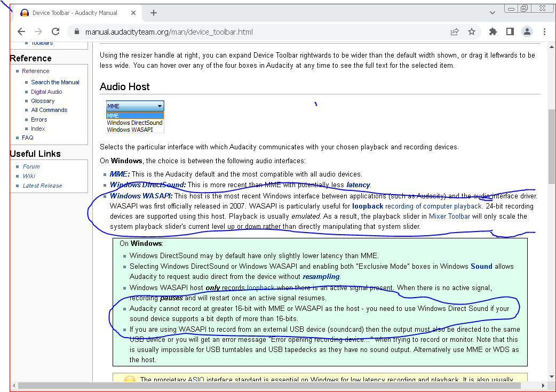Toggle the browser side panel icon
The image size is (556, 392).
coord(510,31)
